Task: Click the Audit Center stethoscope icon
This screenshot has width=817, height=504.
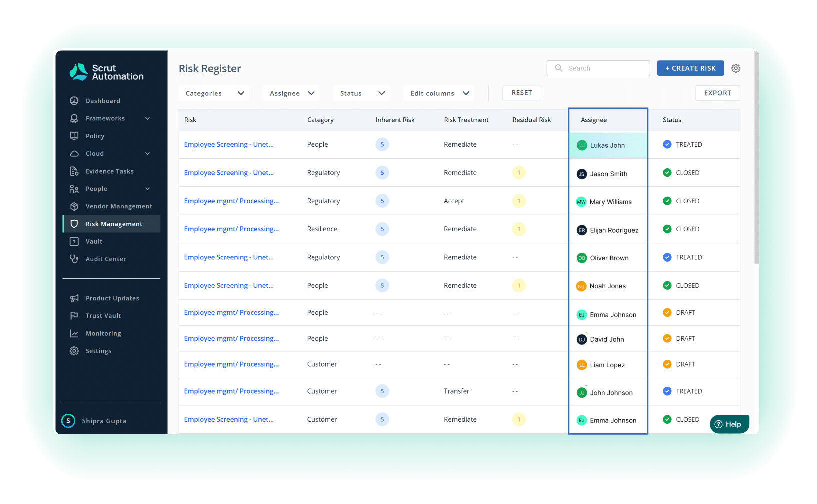Action: click(74, 259)
